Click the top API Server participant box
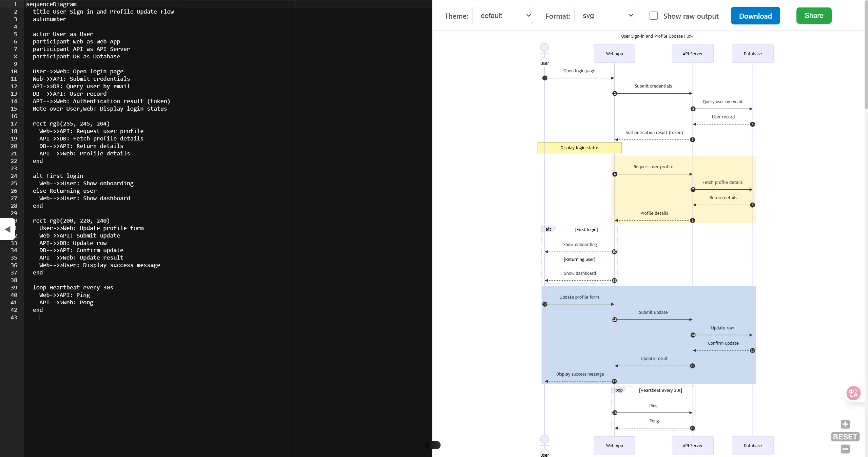The height and width of the screenshot is (457, 868). point(692,54)
